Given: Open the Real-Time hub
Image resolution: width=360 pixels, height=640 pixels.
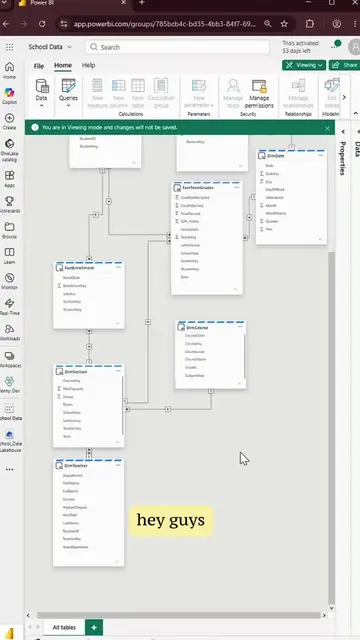Looking at the screenshot, I should coord(9,307).
